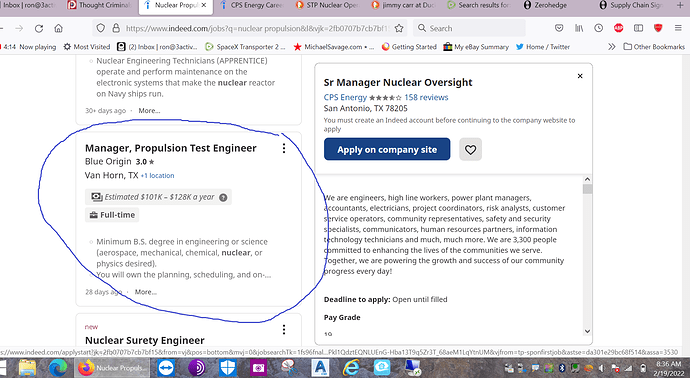Viewport: 690px width, 378px height.
Task: Click the browser Search box
Action: coord(470,28)
